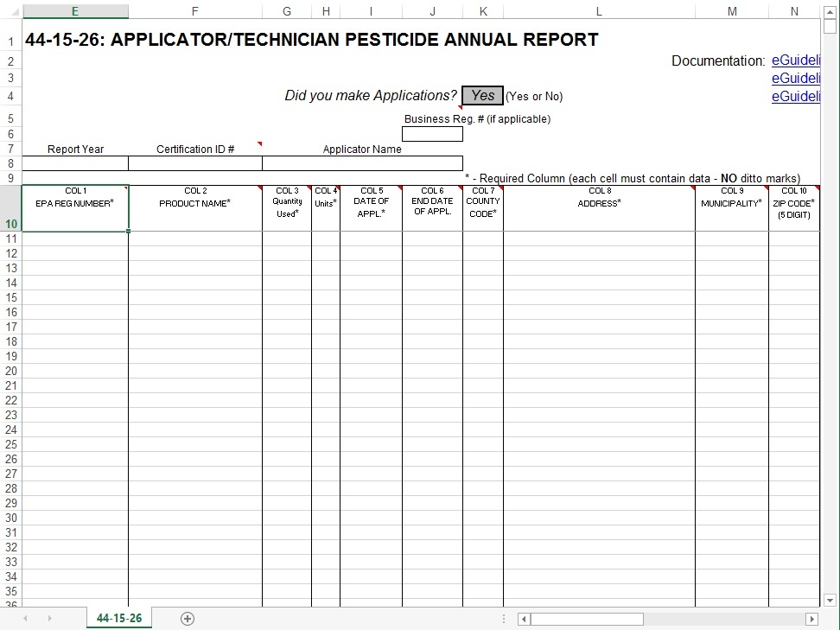Click the horizontal scrollbar left arrow

click(524, 620)
